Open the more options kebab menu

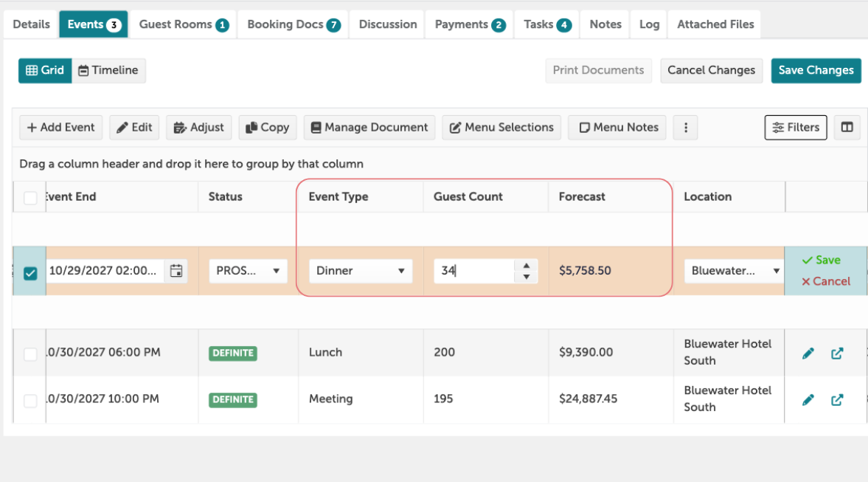(x=686, y=128)
